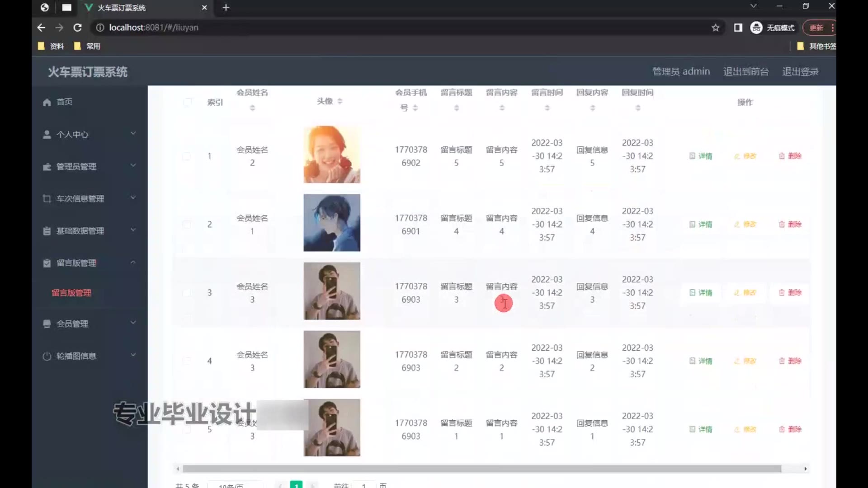Click the 退出到前台 link
This screenshot has height=488, width=868.
point(745,71)
